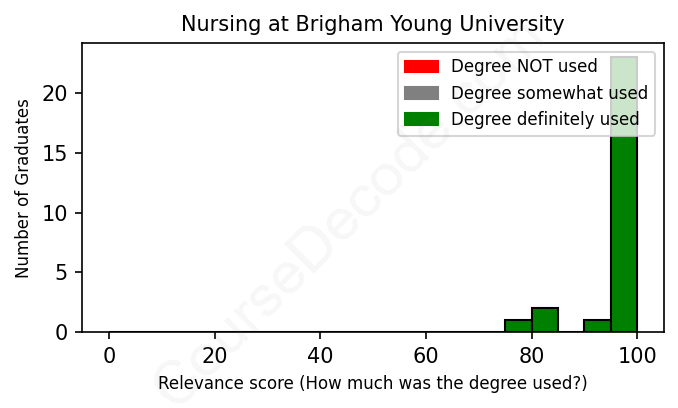The image size is (678, 408).
Task: Click the y-axis tick label 10
Action: (58, 213)
